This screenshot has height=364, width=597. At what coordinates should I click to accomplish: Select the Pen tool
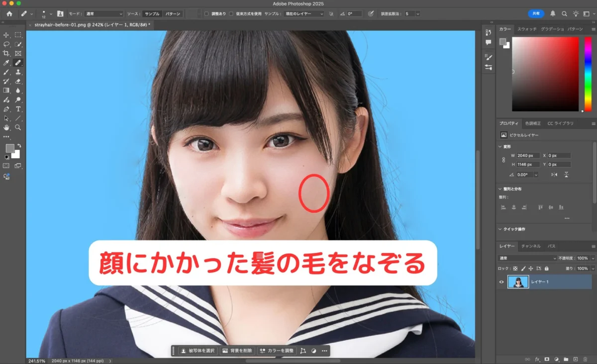[6, 109]
